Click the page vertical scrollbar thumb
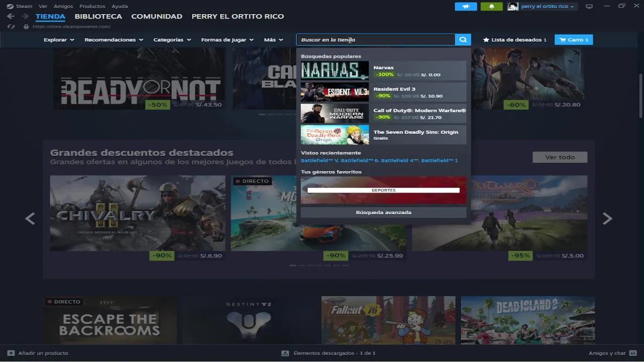 click(x=640, y=97)
